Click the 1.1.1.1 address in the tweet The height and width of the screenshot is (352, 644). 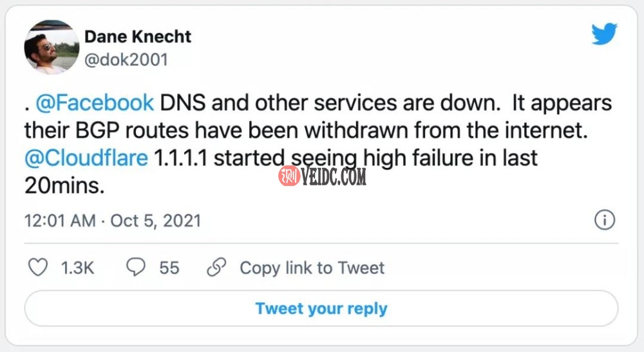[x=182, y=158]
